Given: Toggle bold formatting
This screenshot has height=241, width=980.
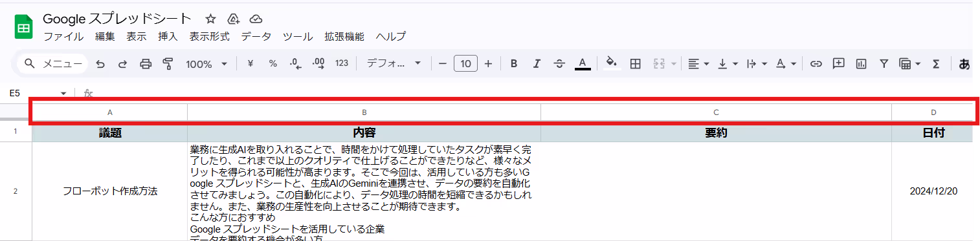Looking at the screenshot, I should click(514, 63).
